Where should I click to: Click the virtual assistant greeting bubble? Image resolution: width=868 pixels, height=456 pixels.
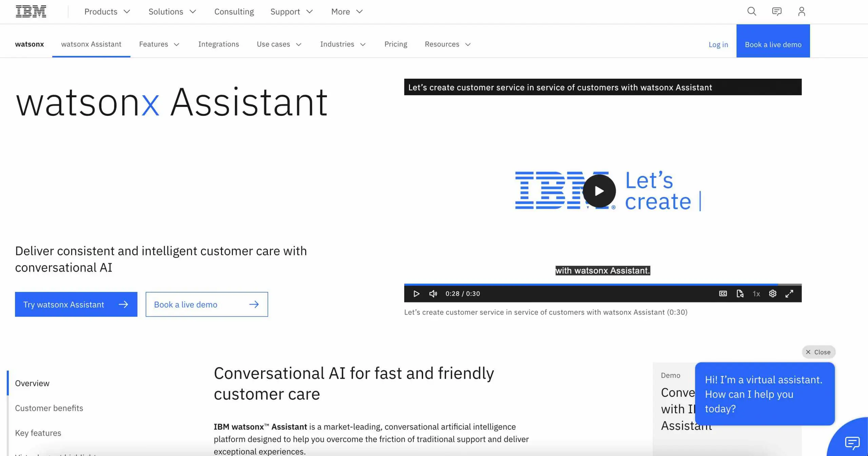[x=765, y=394]
